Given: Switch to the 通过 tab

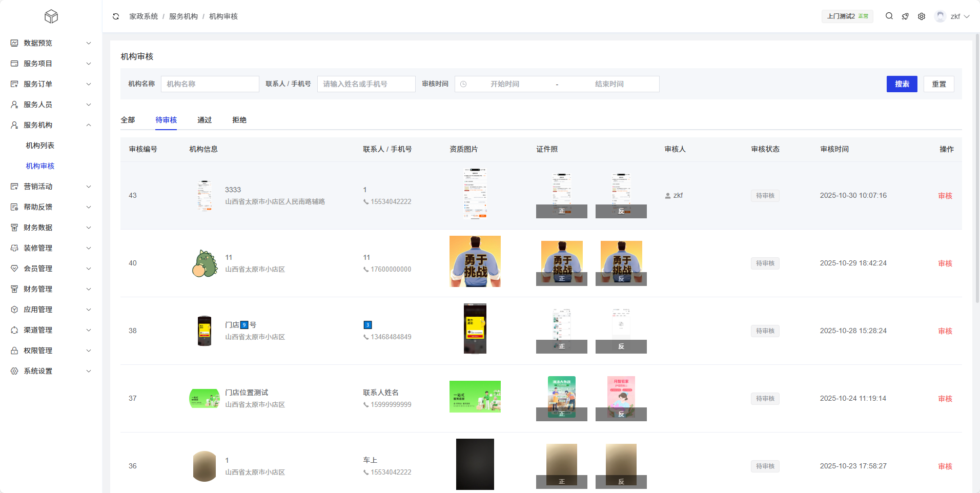Looking at the screenshot, I should point(205,120).
